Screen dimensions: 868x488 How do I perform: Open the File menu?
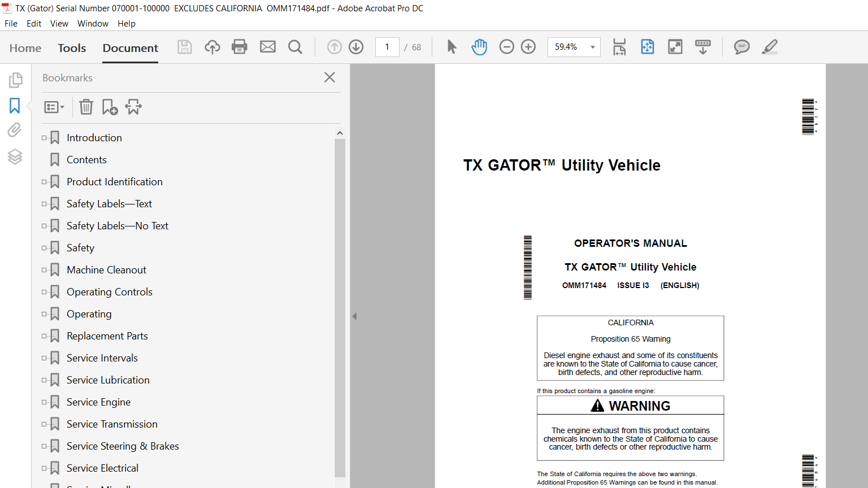pos(11,24)
